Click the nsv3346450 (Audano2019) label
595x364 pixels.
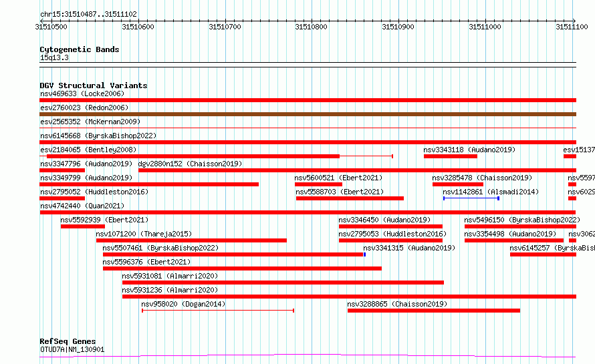(x=384, y=220)
